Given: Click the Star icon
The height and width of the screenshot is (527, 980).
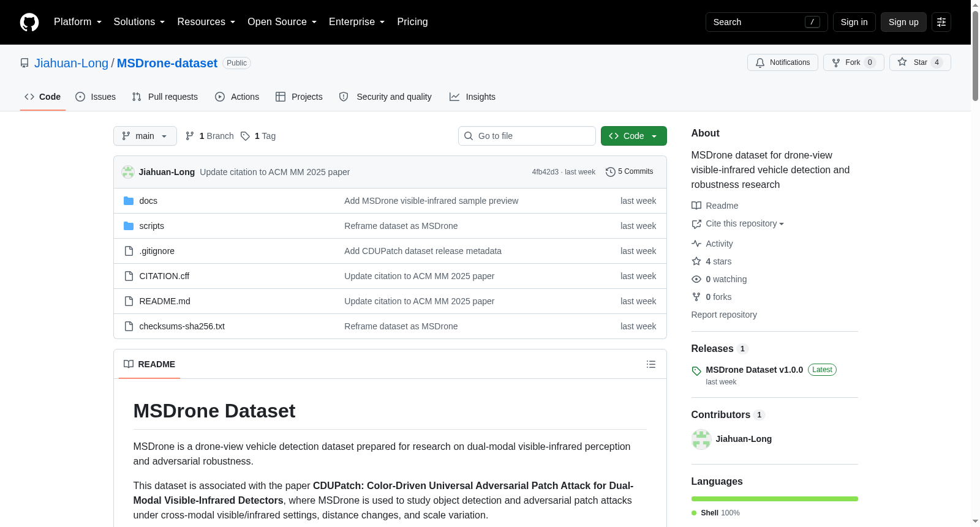Looking at the screenshot, I should pos(902,62).
